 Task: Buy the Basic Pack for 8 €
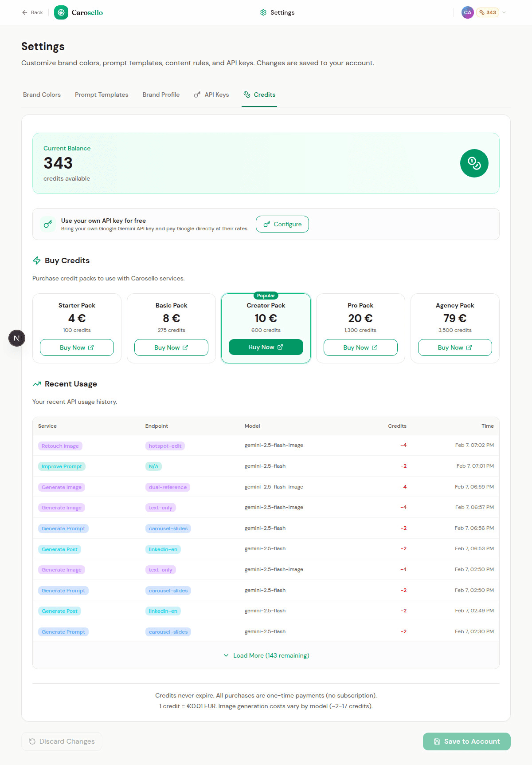click(x=171, y=347)
